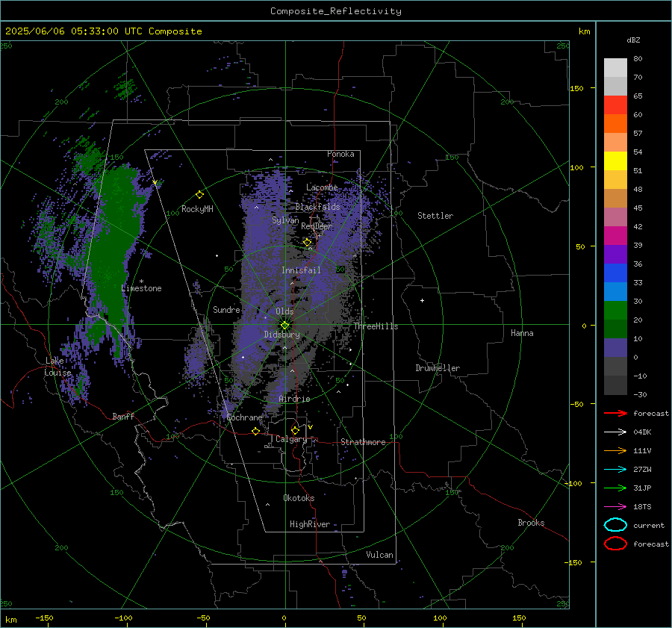The width and height of the screenshot is (672, 628).
Task: Select the royal blue dBZ swatch below 36
Action: click(x=615, y=273)
